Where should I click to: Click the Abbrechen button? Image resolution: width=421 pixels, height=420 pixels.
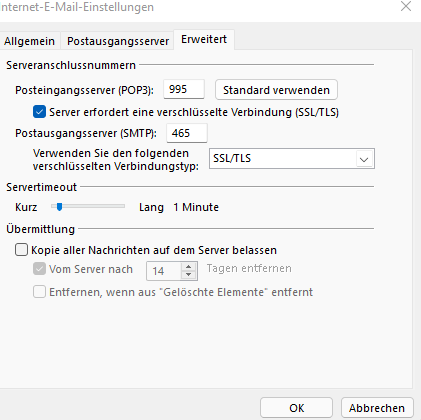click(377, 408)
